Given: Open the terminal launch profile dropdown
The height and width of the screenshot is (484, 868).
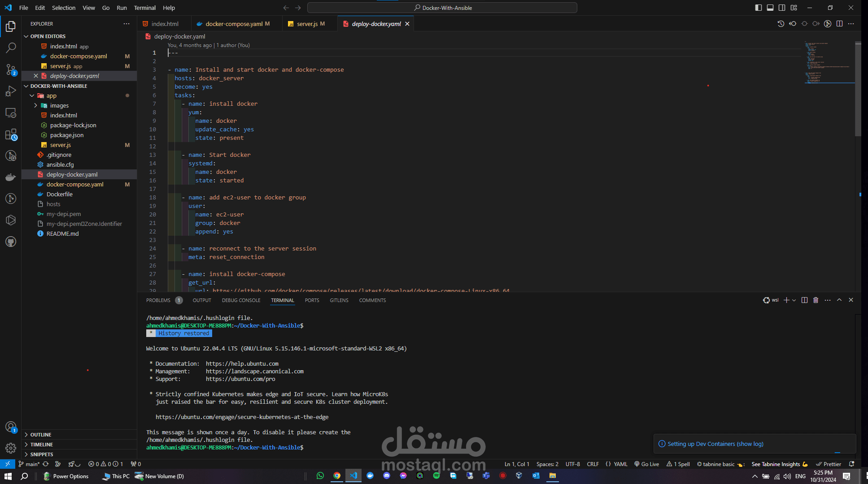Looking at the screenshot, I should tap(794, 300).
